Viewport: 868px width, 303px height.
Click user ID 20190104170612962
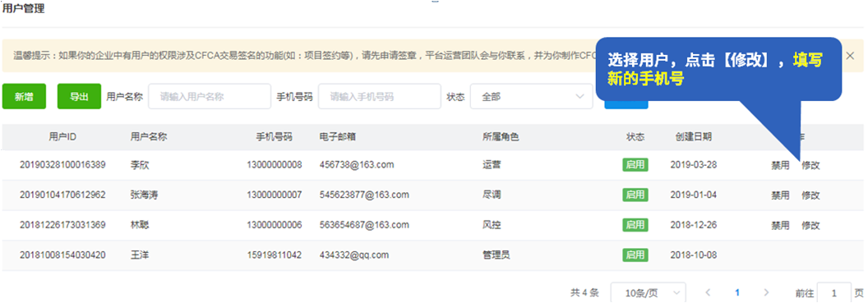click(x=62, y=195)
